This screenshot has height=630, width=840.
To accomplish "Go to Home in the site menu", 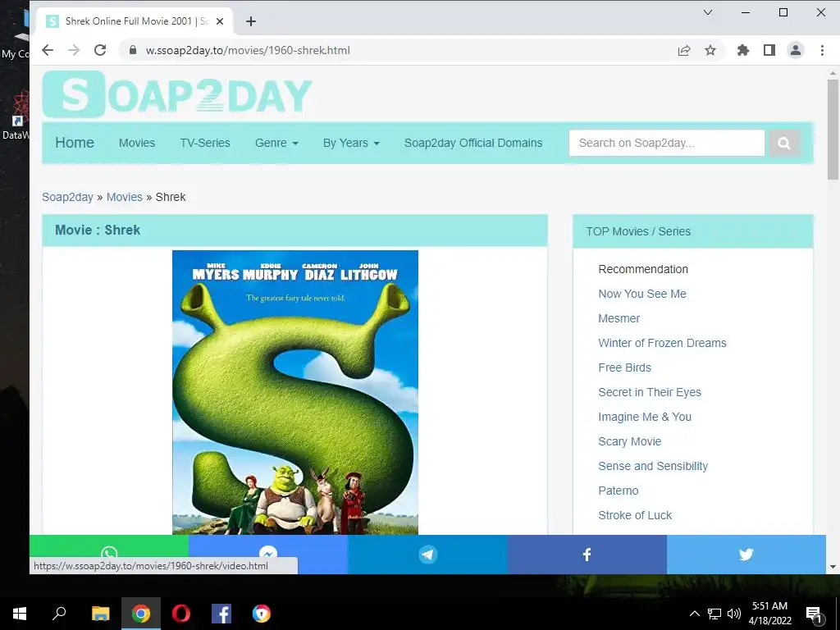I will pyautogui.click(x=75, y=143).
